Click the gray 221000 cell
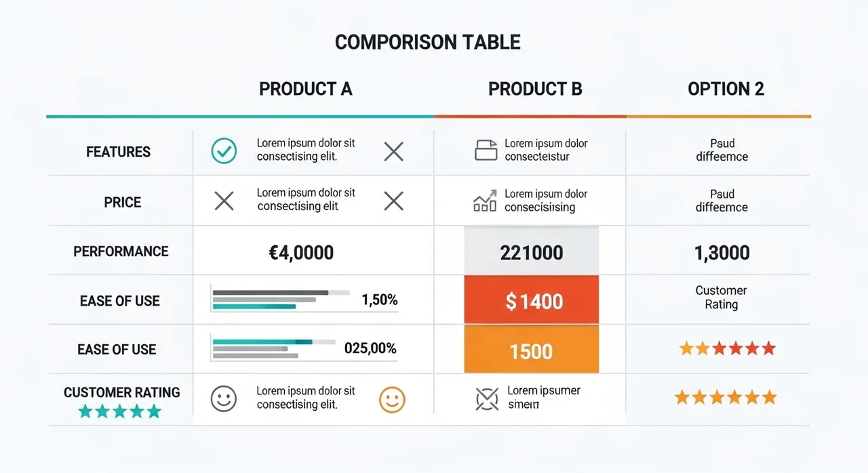868x473 pixels. pyautogui.click(x=532, y=252)
